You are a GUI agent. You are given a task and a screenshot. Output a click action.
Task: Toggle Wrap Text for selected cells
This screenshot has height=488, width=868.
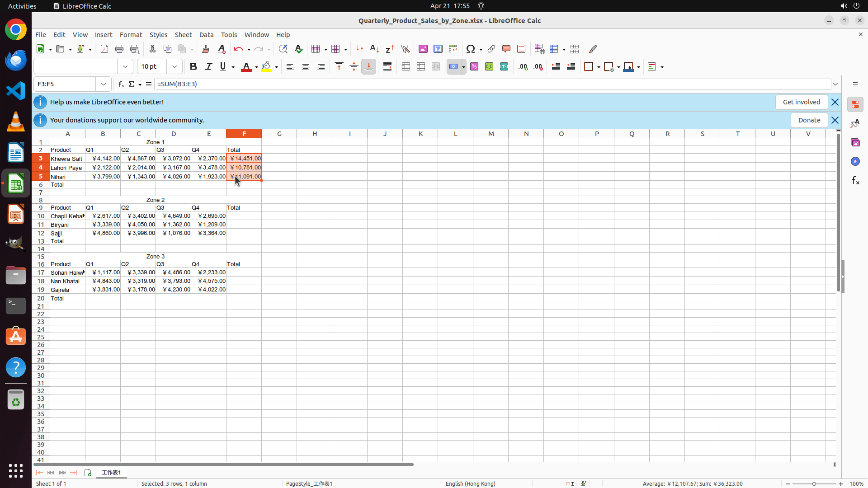(387, 67)
